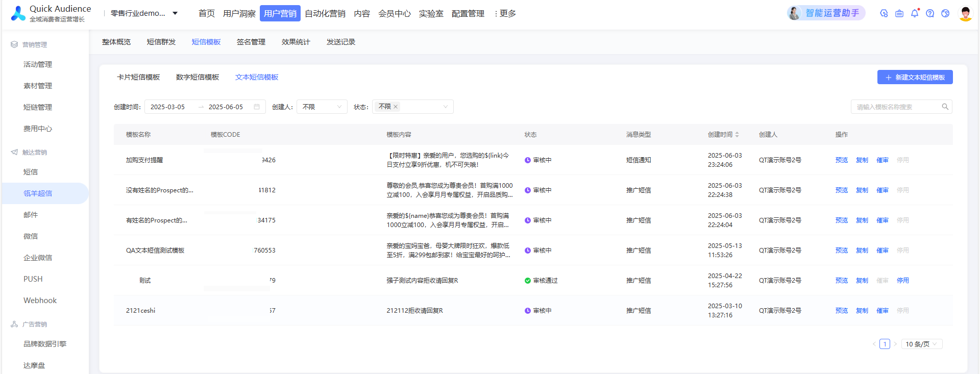Open 品牌数据引擎 in the sidebar
Image resolution: width=980 pixels, height=374 pixels.
point(45,344)
